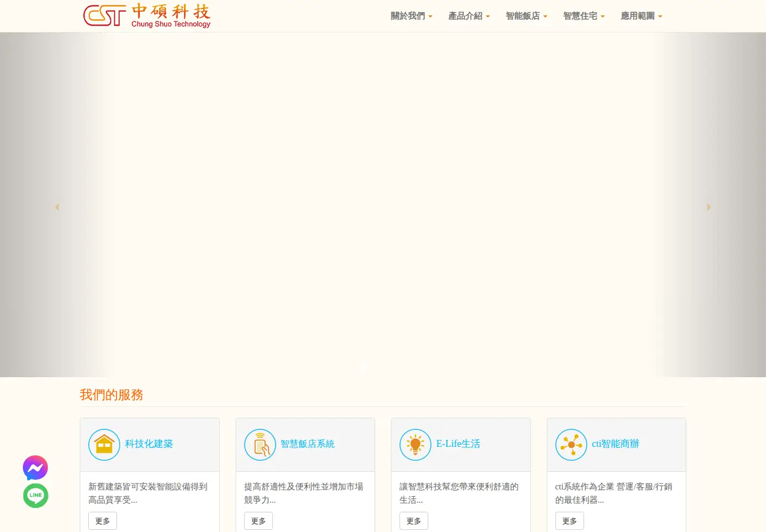Viewport: 766px width, 532px height.
Task: Expand the 智慧住宅 dropdown menu
Action: point(584,16)
